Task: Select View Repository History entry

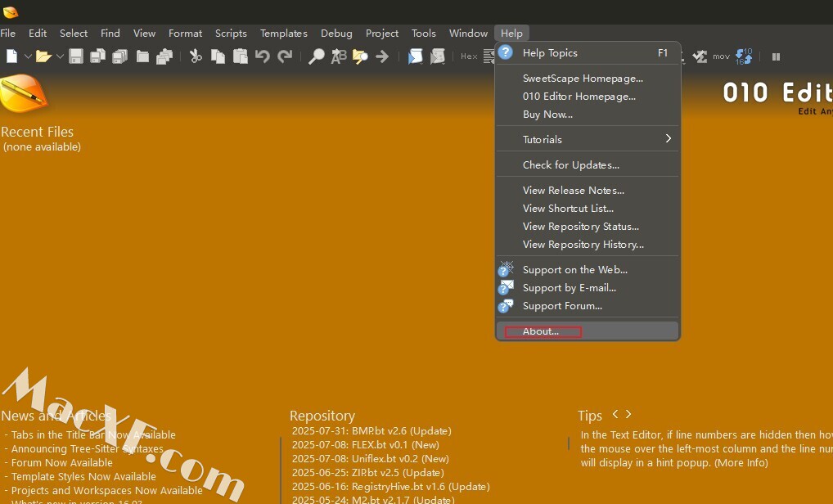Action: point(588,245)
